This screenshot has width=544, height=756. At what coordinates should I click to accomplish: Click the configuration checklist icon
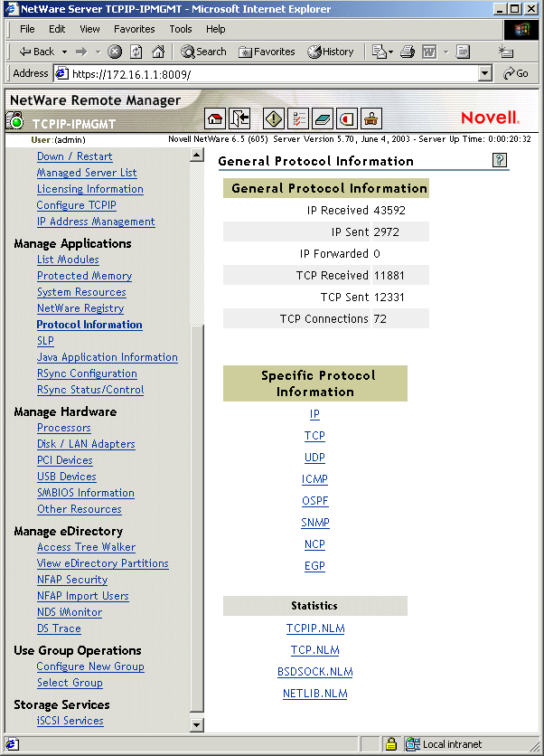click(x=298, y=118)
